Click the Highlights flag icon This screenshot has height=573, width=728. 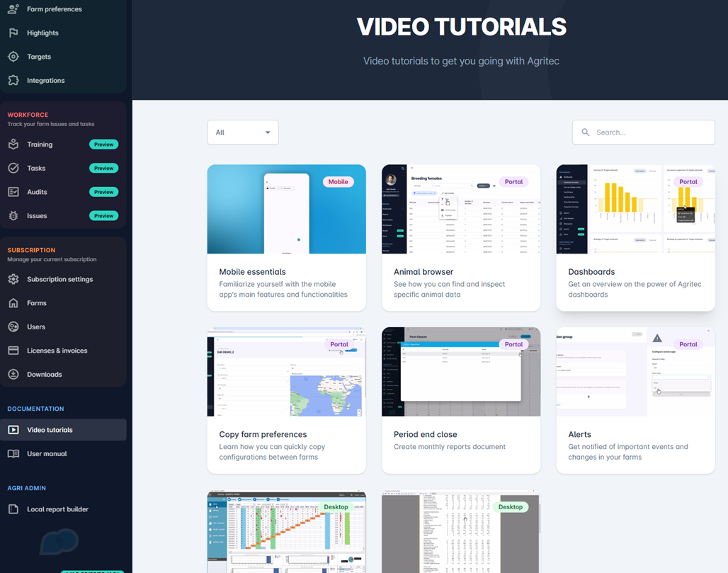(x=13, y=33)
